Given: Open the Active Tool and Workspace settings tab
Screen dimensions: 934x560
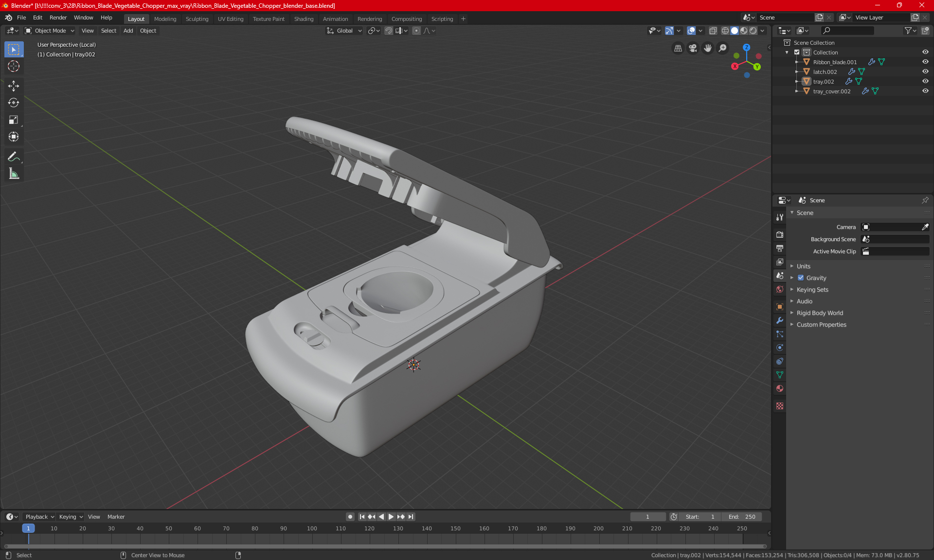Looking at the screenshot, I should [780, 217].
